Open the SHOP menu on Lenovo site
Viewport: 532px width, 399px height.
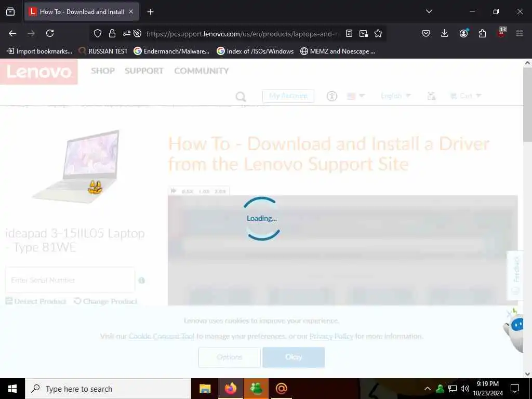pyautogui.click(x=103, y=71)
